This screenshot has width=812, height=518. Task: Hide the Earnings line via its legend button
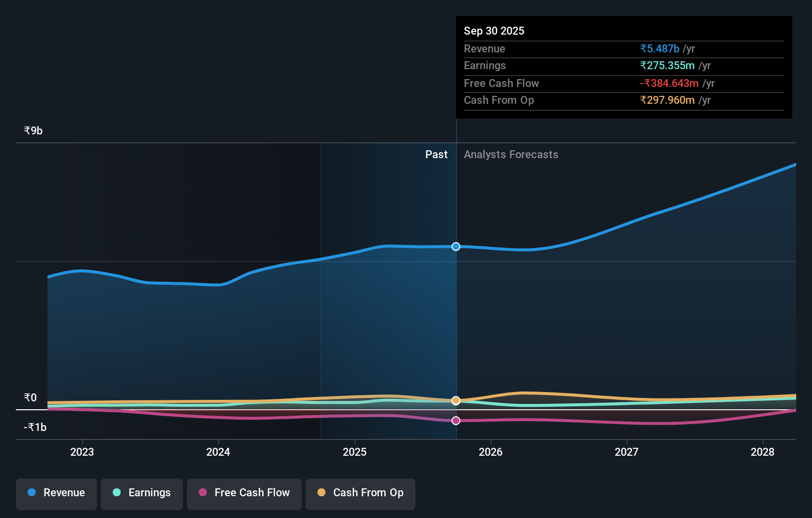[142, 494]
